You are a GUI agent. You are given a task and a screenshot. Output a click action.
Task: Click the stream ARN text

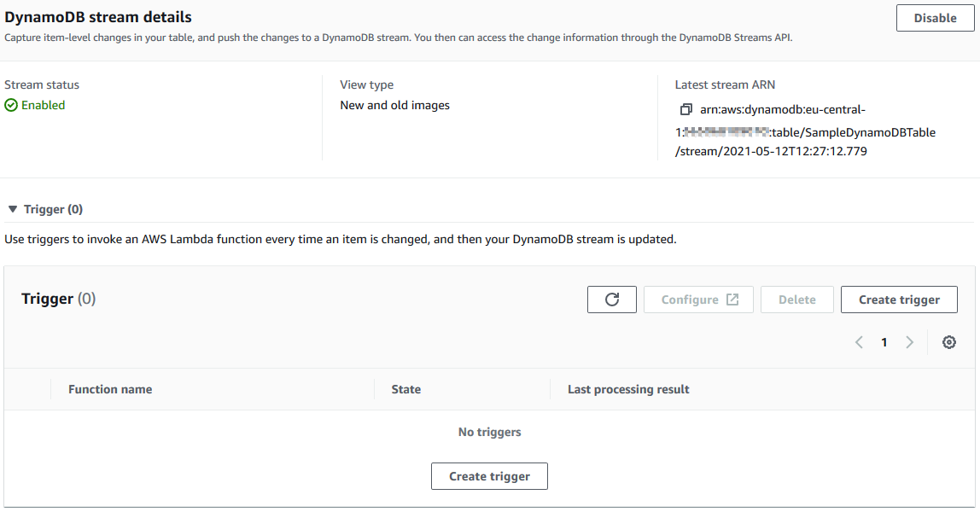[x=806, y=130]
